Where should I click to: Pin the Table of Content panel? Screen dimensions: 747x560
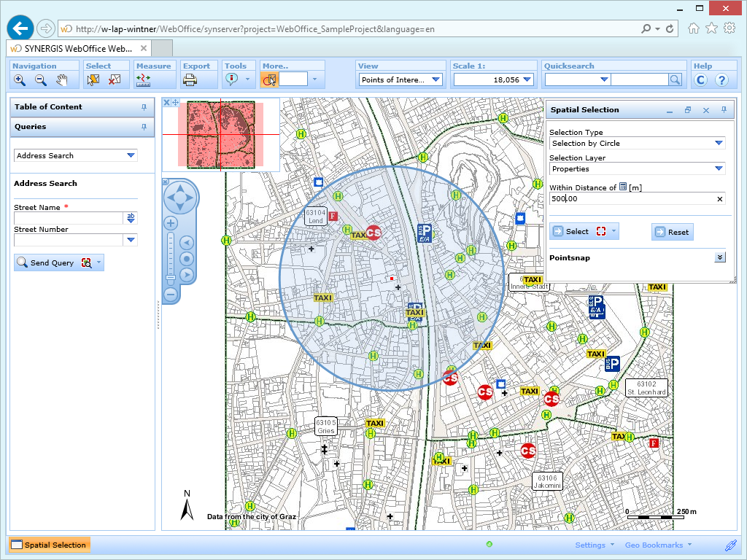point(144,107)
